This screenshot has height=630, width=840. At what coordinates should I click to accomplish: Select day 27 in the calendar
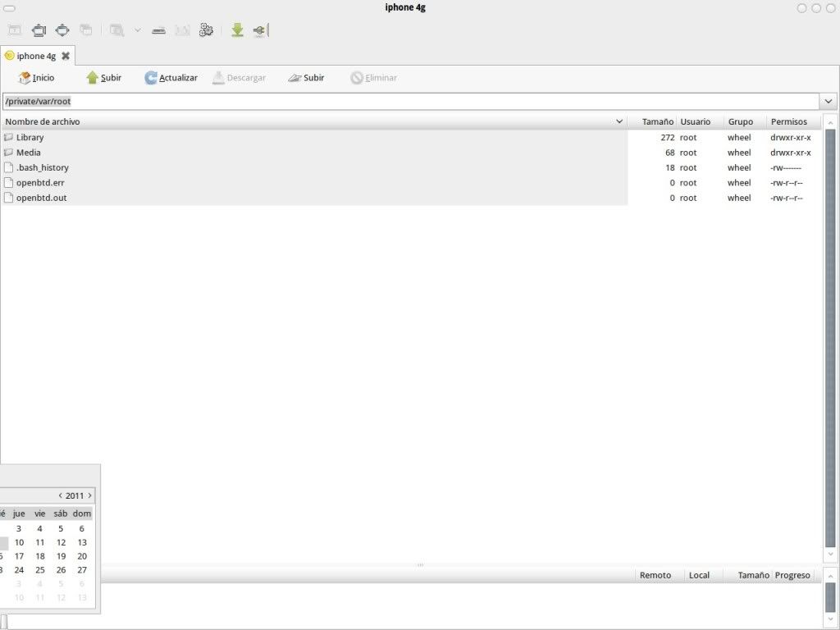point(82,570)
